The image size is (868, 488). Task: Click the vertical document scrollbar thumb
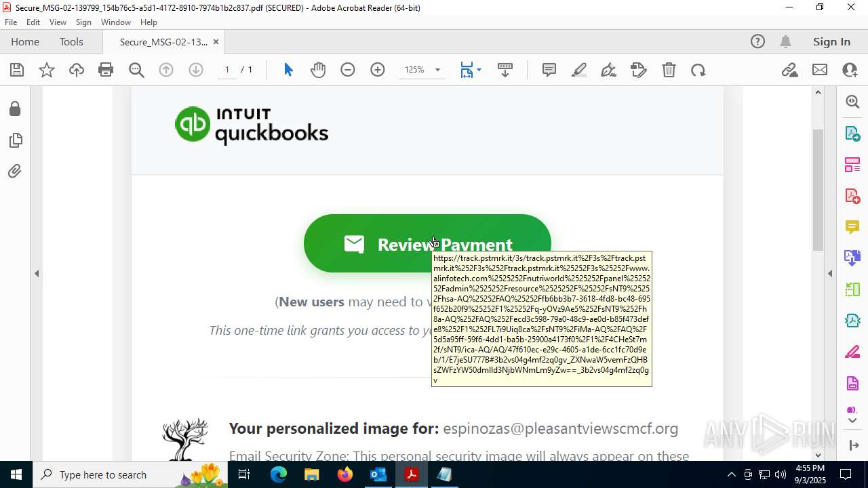point(818,190)
